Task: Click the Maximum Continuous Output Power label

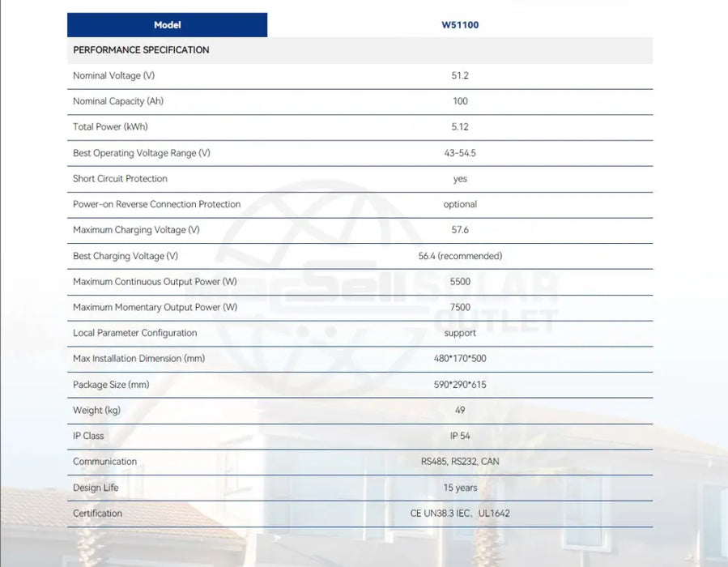Action: [x=155, y=282]
